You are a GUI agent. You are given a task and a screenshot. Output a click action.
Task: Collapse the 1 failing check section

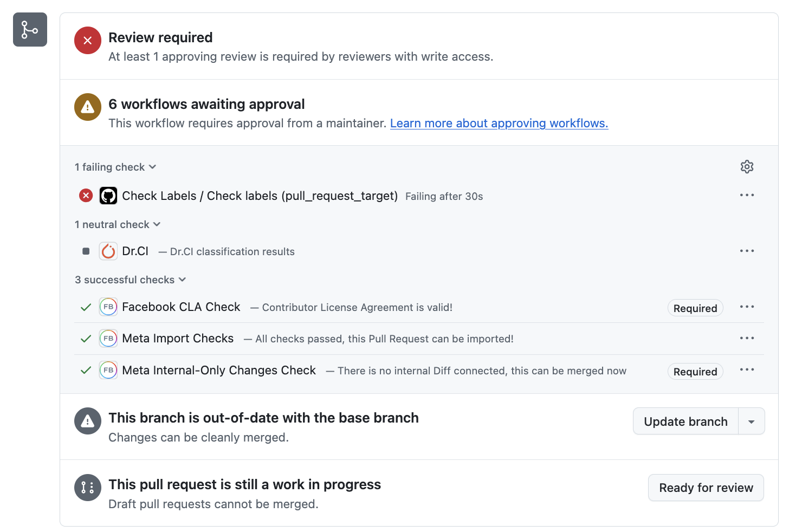pyautogui.click(x=115, y=167)
